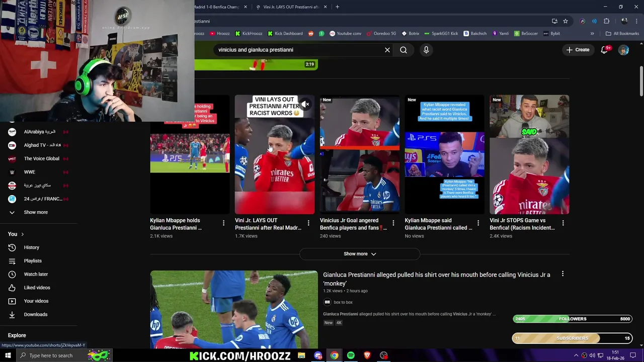
Task: Open Windows notification center
Action: click(x=633, y=355)
